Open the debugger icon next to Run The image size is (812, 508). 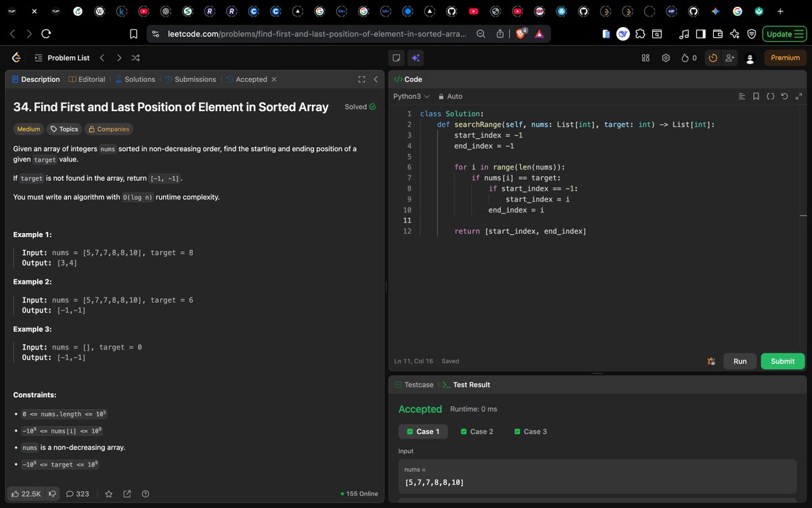[x=711, y=361]
